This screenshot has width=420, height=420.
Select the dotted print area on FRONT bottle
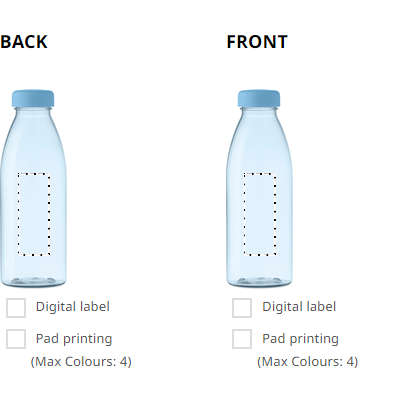(x=260, y=214)
